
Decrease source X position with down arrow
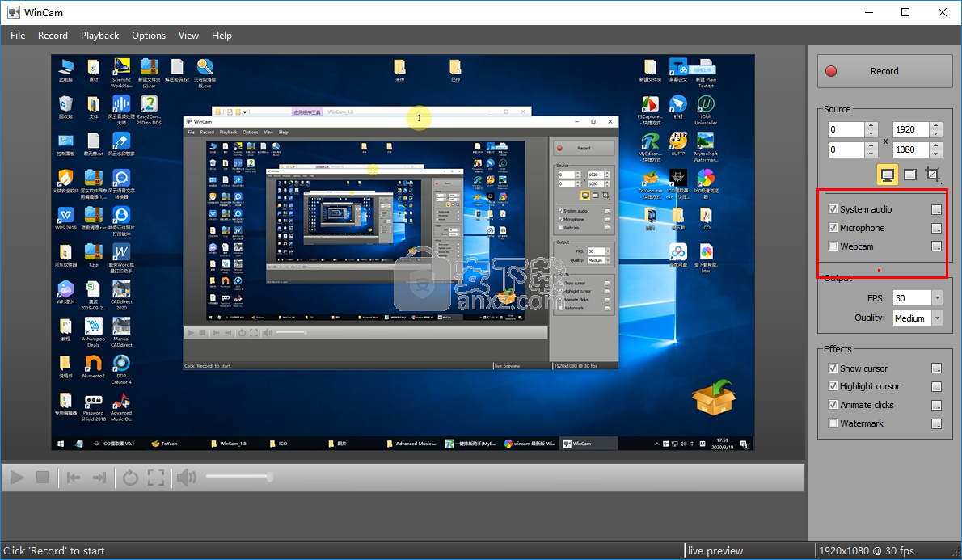pos(871,133)
